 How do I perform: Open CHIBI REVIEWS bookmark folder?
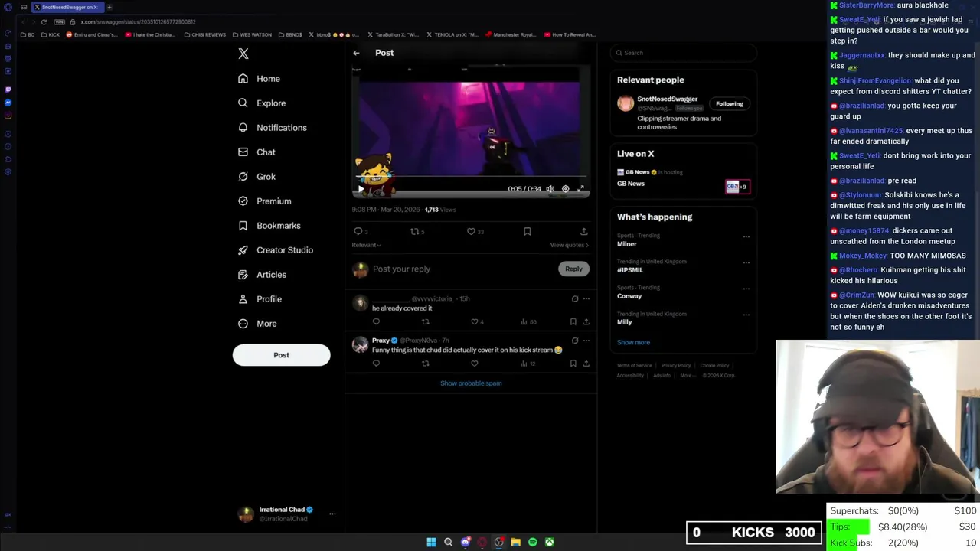(x=204, y=34)
